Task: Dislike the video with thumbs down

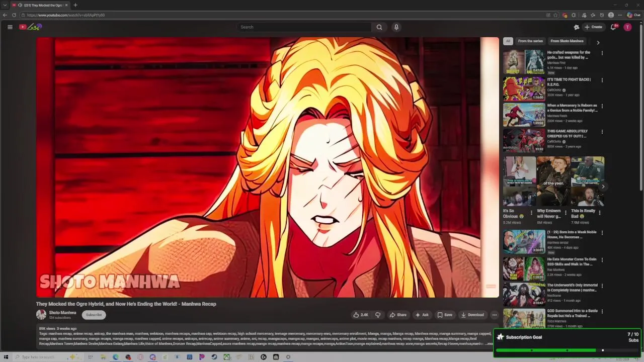Action: [x=378, y=315]
